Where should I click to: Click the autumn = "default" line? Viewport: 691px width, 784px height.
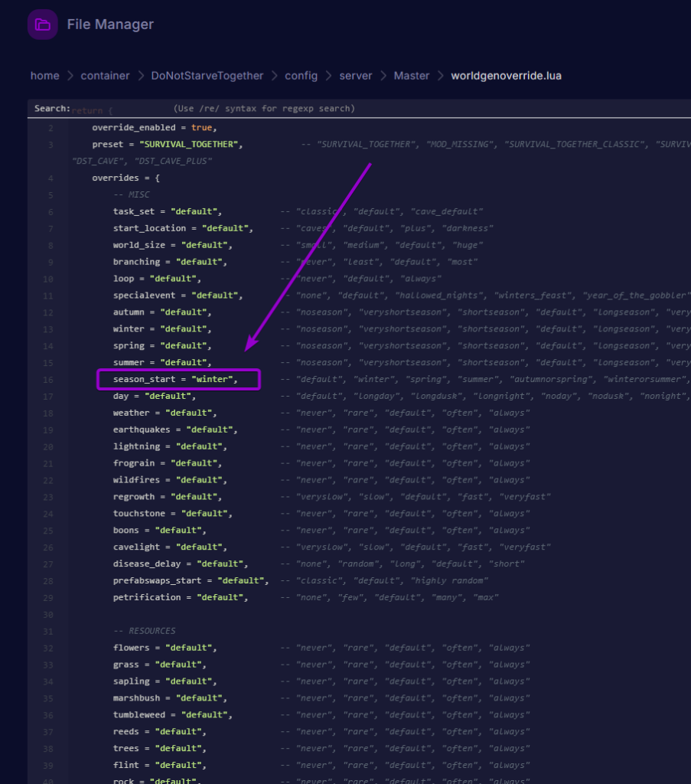(162, 312)
